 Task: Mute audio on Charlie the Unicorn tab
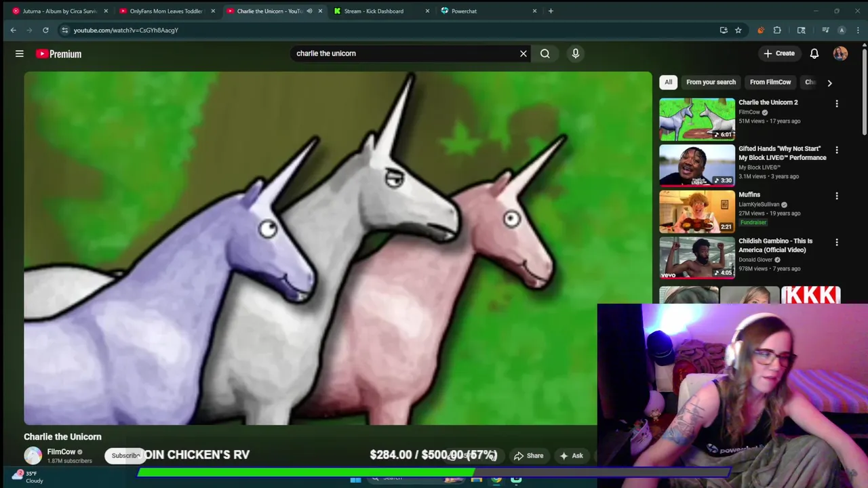tap(309, 11)
